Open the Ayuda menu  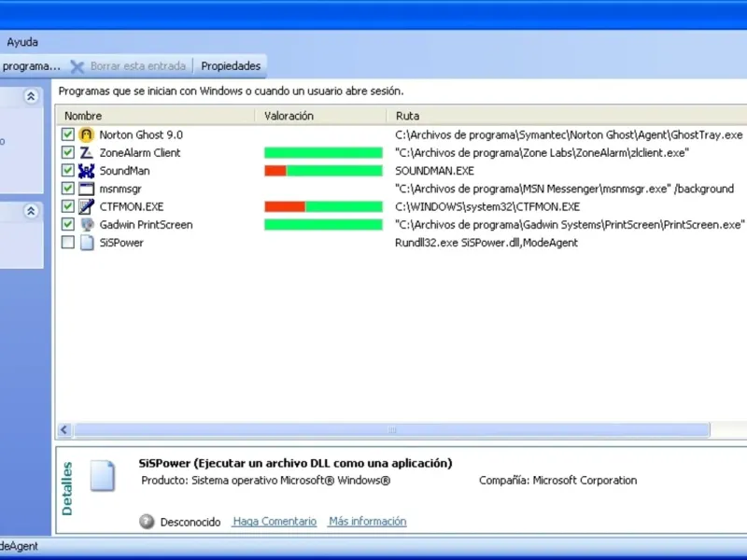pos(22,42)
